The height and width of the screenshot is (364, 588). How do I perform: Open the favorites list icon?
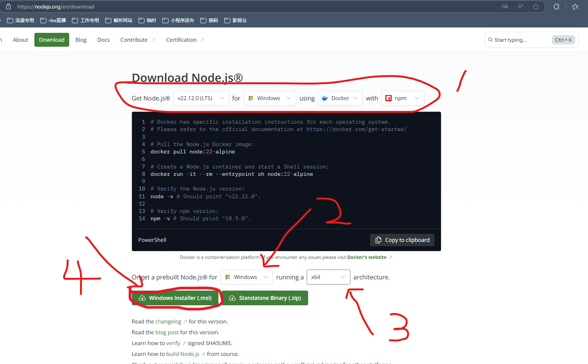575,7
